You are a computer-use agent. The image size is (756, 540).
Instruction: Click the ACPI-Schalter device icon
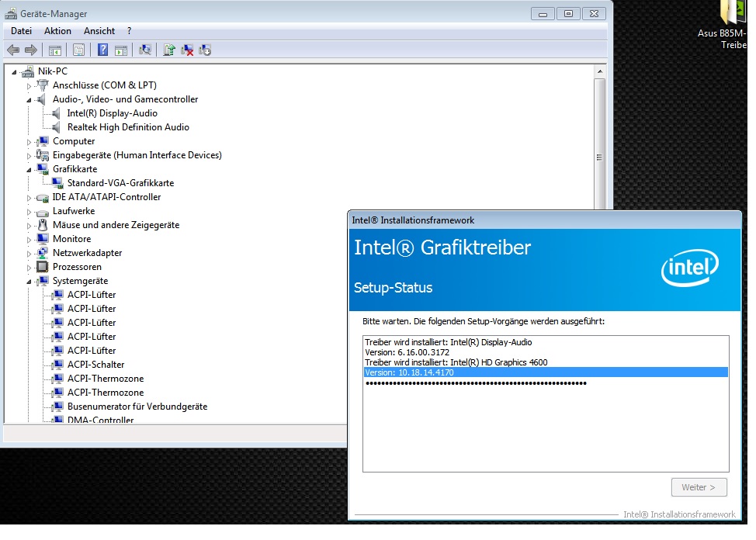pos(57,365)
